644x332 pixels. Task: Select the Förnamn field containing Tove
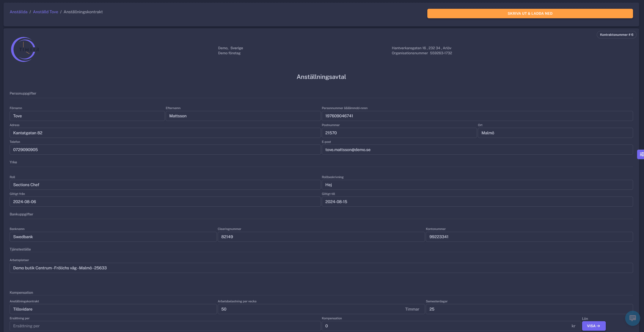[87, 116]
